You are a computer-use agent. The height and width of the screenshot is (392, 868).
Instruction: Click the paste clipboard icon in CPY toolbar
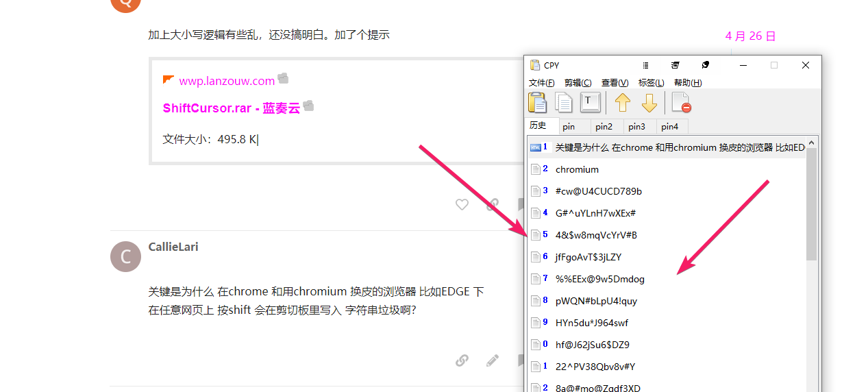point(538,103)
